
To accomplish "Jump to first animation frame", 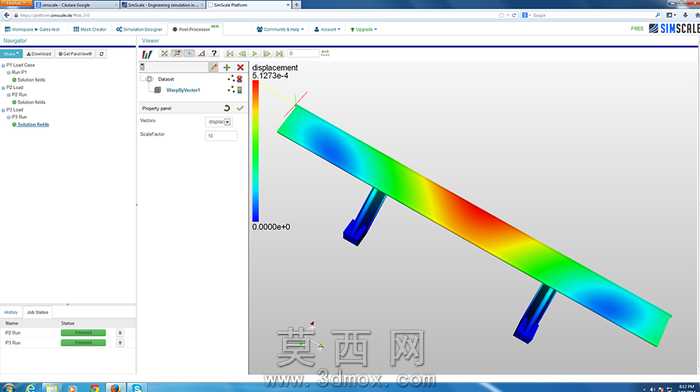I will pos(230,54).
